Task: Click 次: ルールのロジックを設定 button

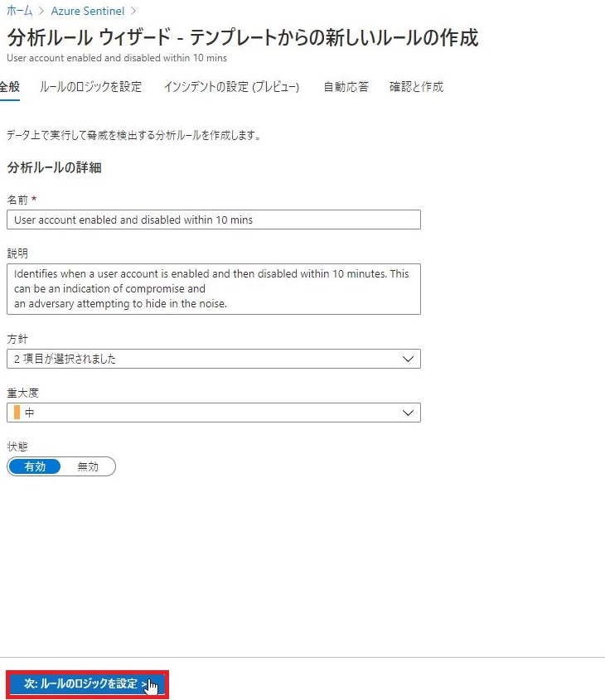Action: tap(85, 685)
